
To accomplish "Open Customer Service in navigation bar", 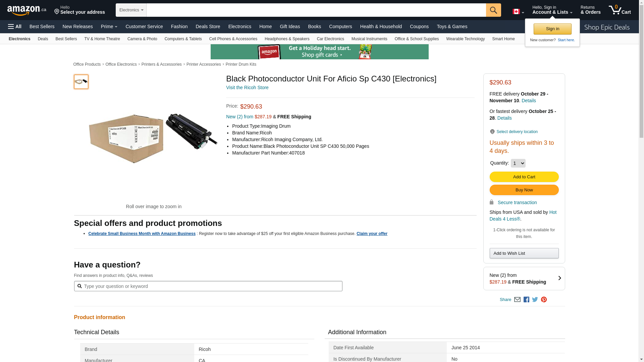I will coord(144,26).
